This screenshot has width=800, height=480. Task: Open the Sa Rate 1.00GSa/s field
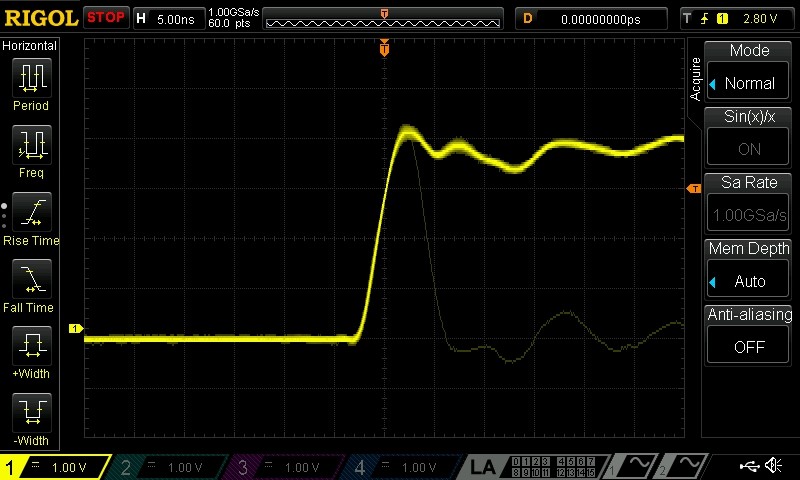[748, 215]
